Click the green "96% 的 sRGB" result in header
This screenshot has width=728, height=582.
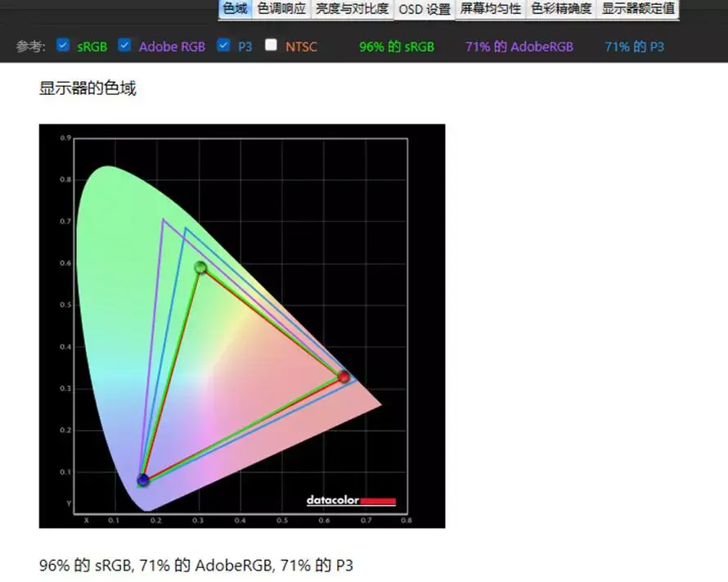(x=397, y=47)
